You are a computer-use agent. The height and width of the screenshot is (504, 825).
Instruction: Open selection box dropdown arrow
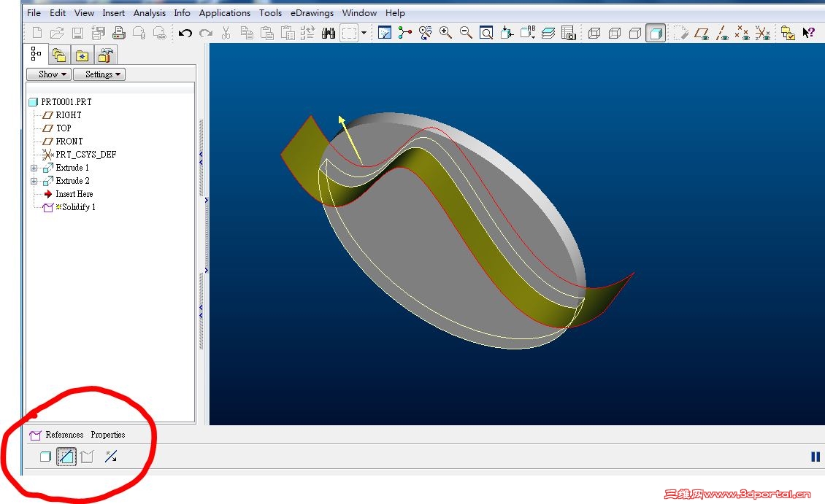point(364,33)
